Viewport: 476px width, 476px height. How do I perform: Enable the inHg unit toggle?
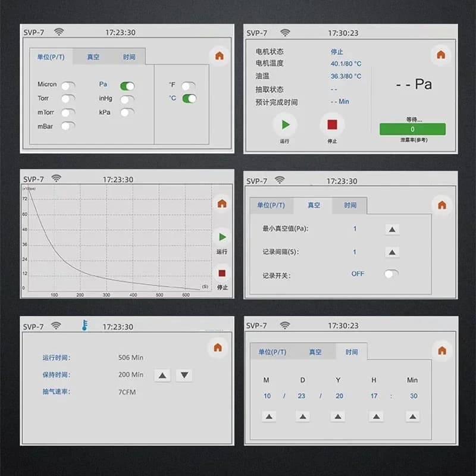tap(127, 99)
